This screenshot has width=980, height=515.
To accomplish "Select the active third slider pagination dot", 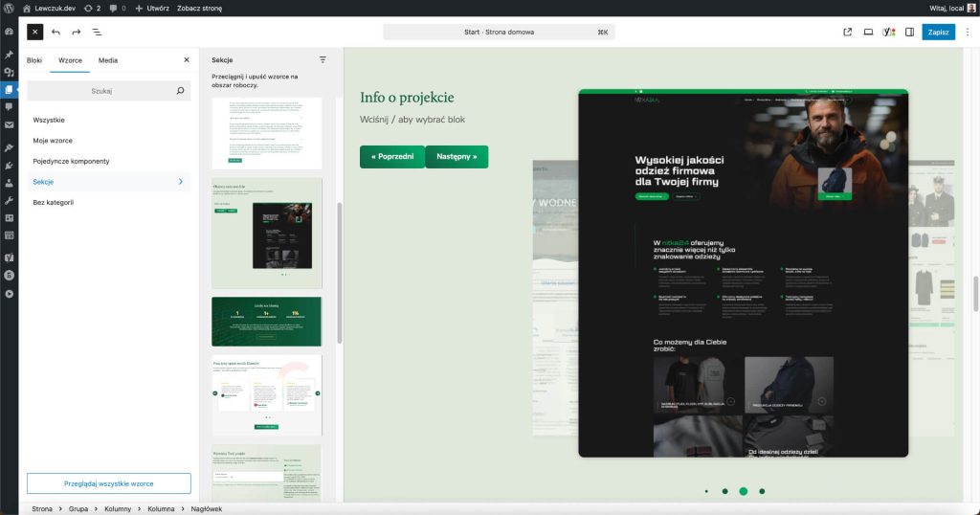I will [743, 491].
